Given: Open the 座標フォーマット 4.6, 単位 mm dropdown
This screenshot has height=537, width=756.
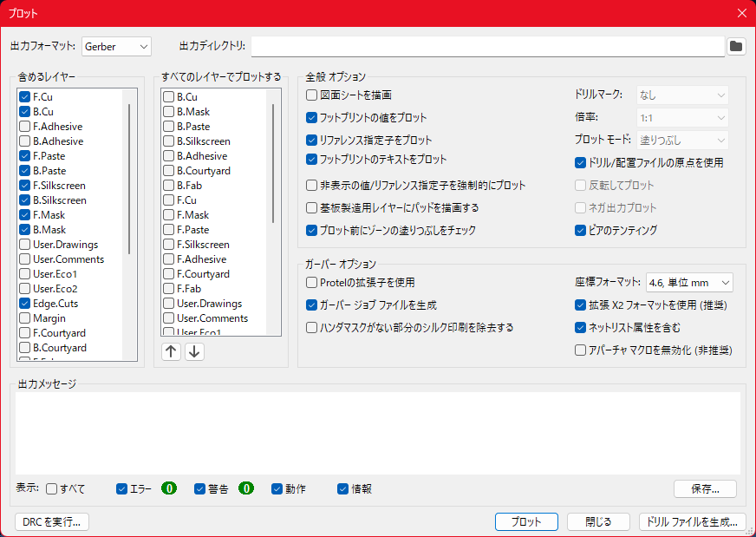Looking at the screenshot, I should [x=689, y=283].
